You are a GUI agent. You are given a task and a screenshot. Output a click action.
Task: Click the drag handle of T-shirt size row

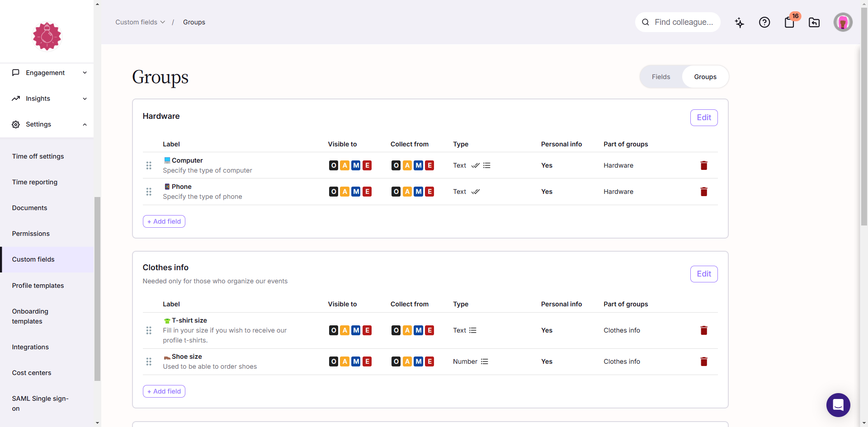pyautogui.click(x=149, y=330)
